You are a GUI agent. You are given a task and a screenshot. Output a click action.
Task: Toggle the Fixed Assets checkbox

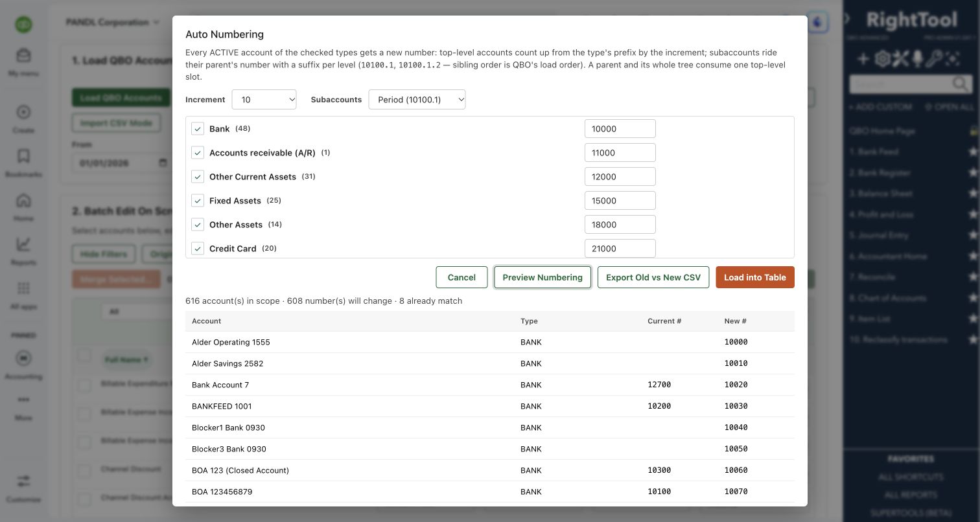tap(198, 201)
